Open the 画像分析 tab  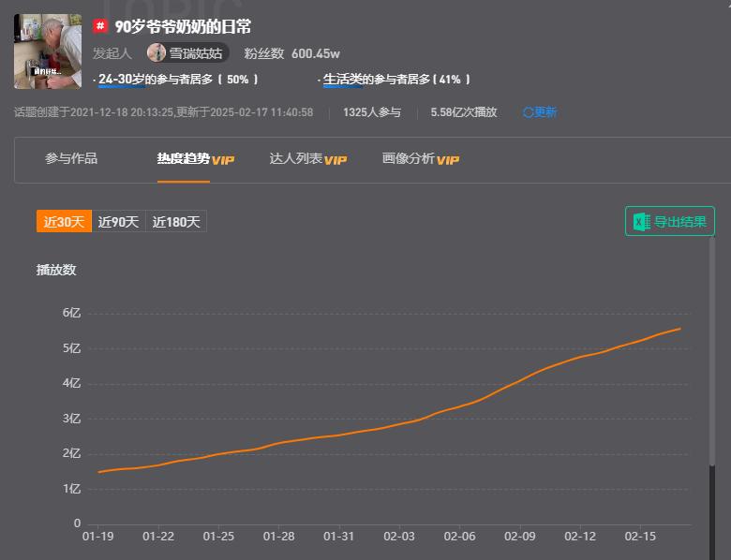[x=408, y=159]
